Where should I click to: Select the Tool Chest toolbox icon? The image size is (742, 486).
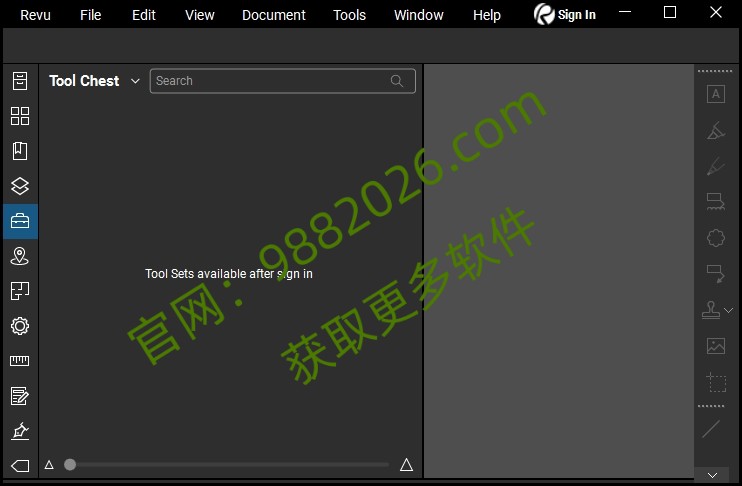click(20, 221)
